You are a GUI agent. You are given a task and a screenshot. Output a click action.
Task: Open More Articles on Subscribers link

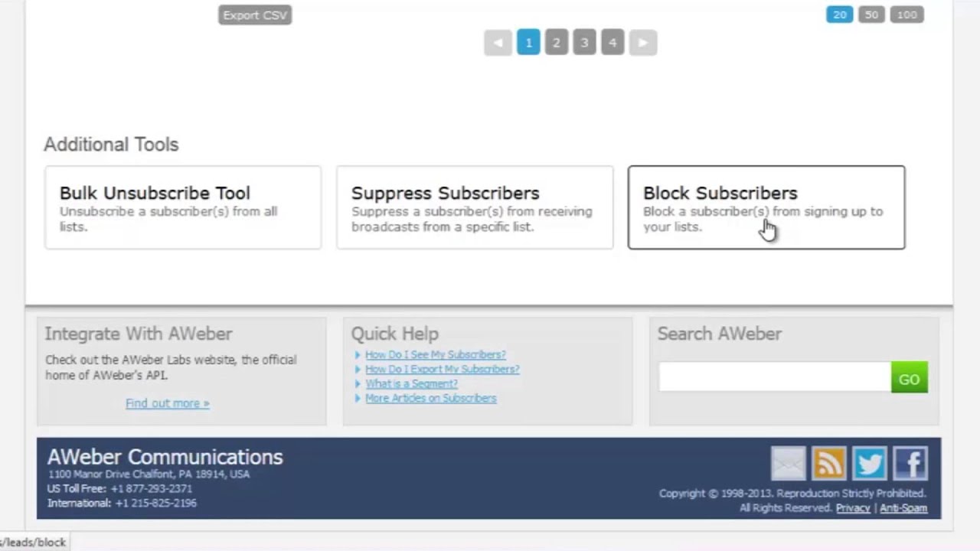click(x=430, y=398)
